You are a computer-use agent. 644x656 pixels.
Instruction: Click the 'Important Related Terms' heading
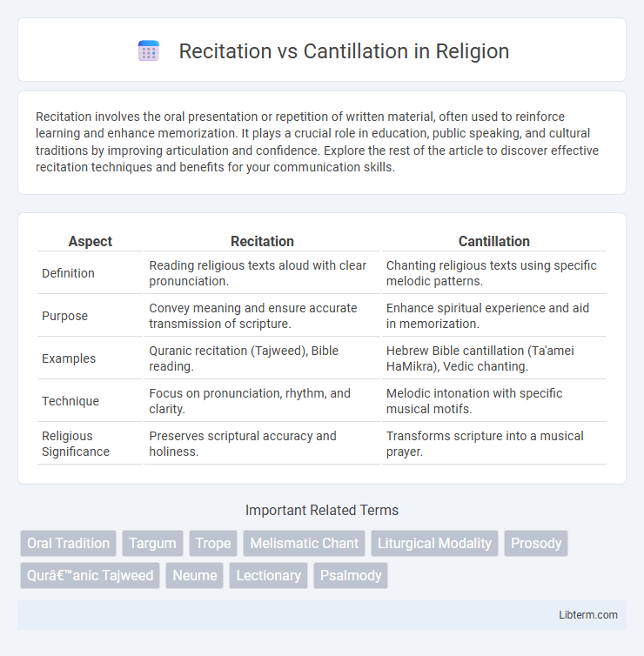click(322, 510)
